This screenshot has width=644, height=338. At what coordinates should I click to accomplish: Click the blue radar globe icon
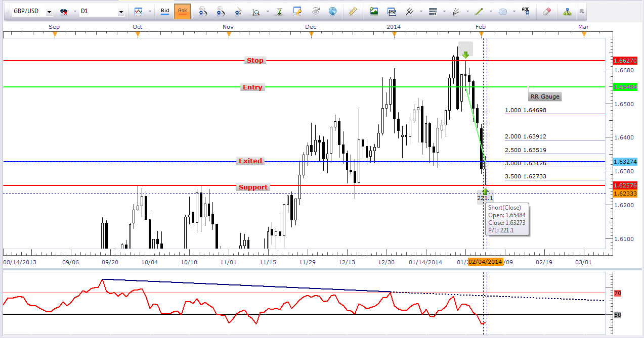tap(332, 11)
